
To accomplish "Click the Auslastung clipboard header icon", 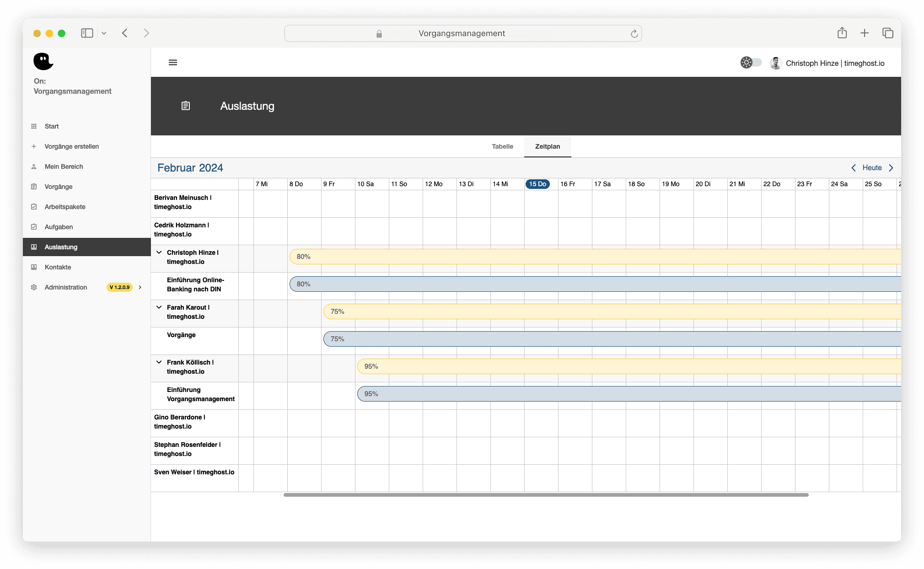I will click(x=186, y=106).
